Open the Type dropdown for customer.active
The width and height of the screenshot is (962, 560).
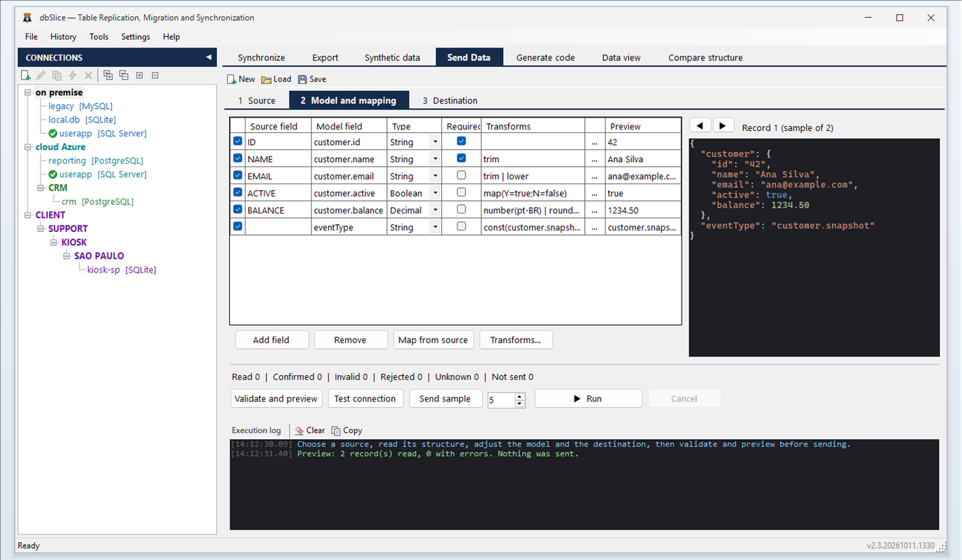[x=435, y=194]
